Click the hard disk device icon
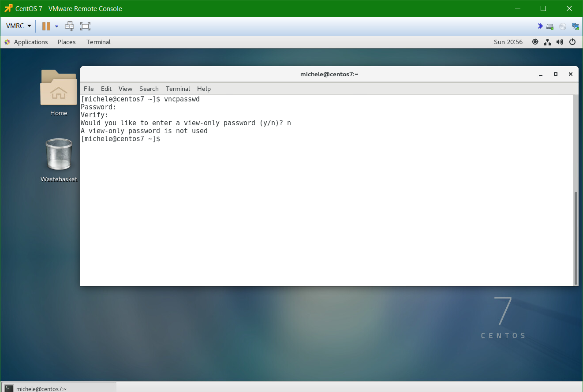Viewport: 583px width, 392px height. point(550,26)
